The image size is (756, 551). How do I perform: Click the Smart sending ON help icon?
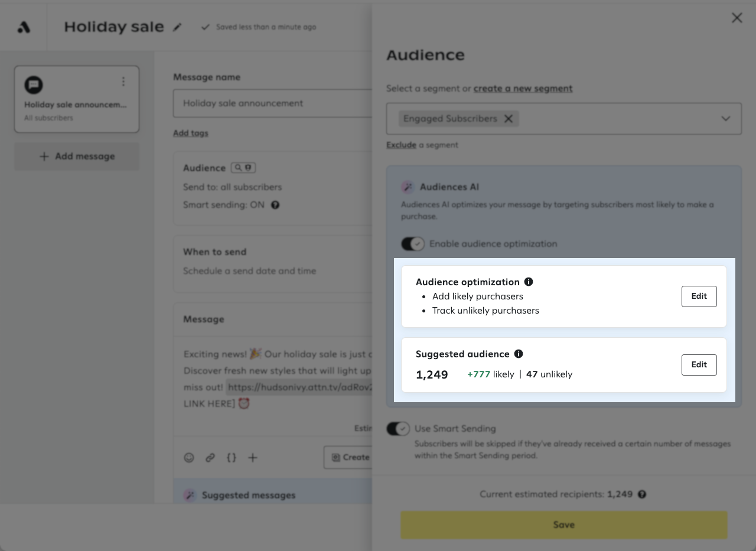pyautogui.click(x=275, y=205)
